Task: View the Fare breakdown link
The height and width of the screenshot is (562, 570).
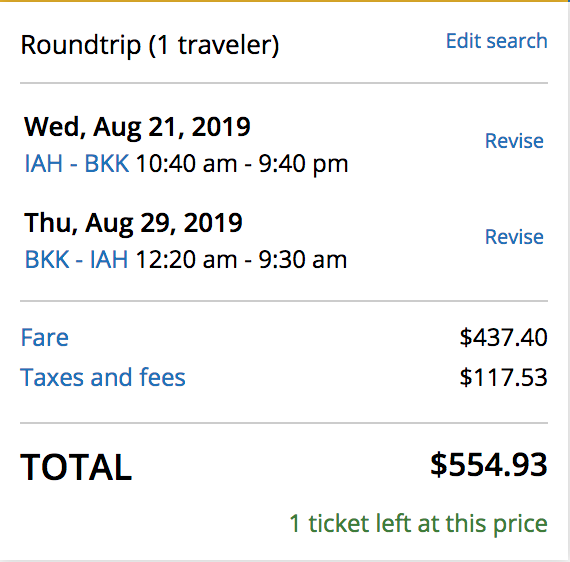Action: 45,337
